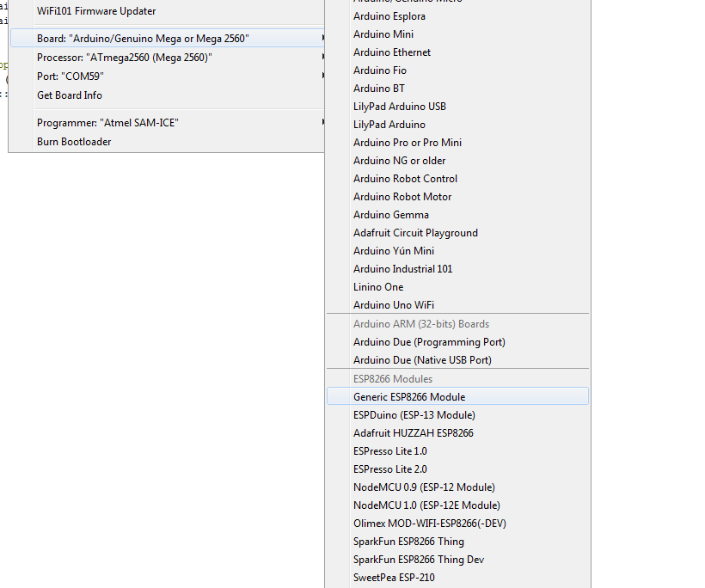Open WiFi101 Firmware Updater
This screenshot has width=705, height=588.
pos(166,11)
